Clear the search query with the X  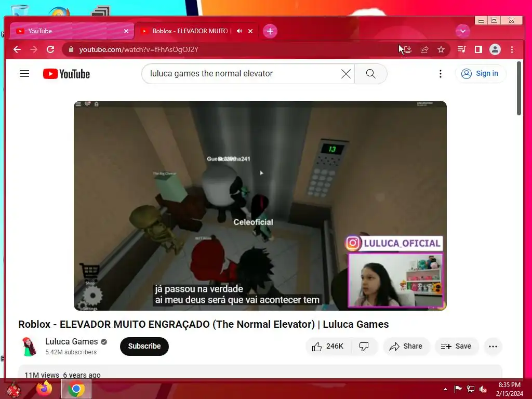pyautogui.click(x=345, y=74)
